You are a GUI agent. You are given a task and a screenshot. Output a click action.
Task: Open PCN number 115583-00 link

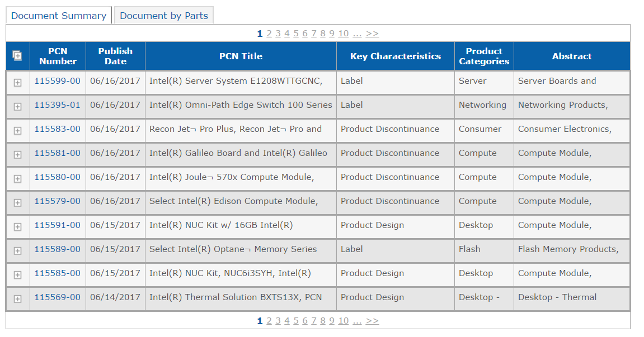(x=57, y=129)
